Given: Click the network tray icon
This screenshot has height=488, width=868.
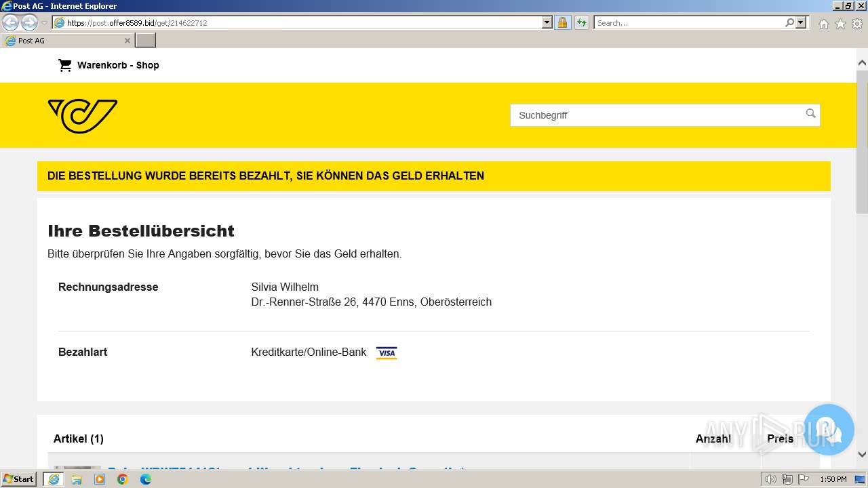Looking at the screenshot, I should [x=787, y=479].
